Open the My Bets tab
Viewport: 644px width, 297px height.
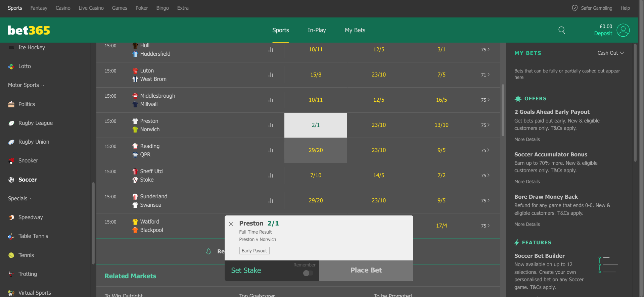(355, 30)
